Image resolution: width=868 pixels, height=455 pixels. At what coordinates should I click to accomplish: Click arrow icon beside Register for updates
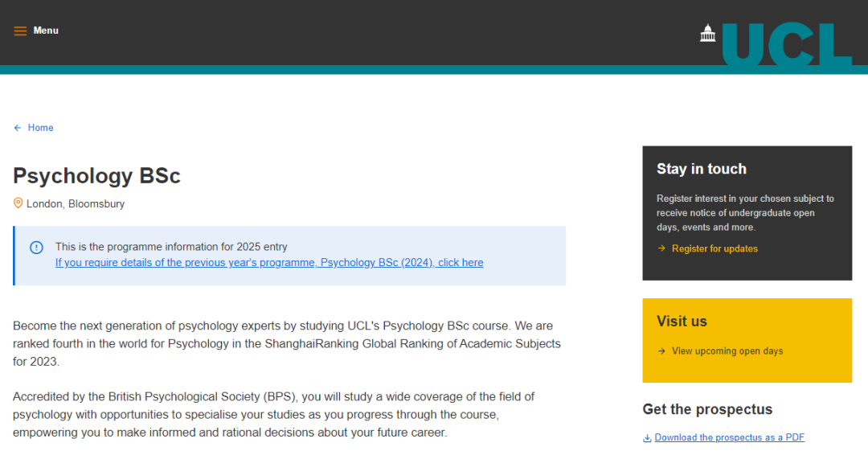tap(661, 248)
